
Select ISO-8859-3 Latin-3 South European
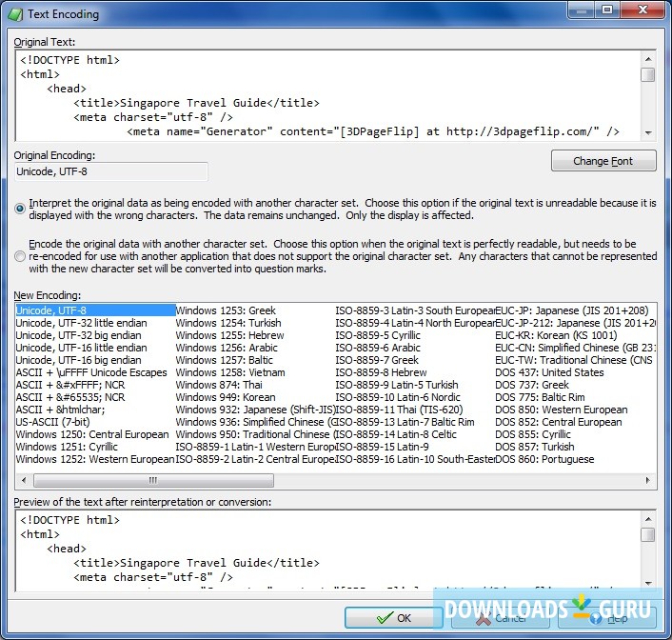(415, 310)
